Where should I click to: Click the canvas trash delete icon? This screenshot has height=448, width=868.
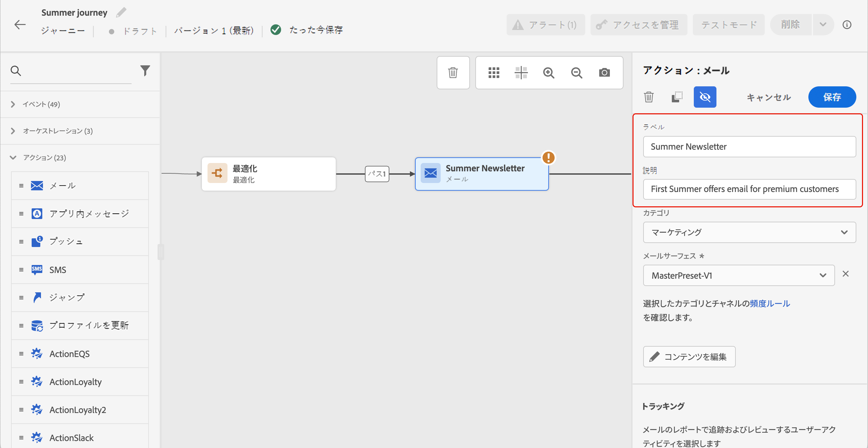point(453,72)
